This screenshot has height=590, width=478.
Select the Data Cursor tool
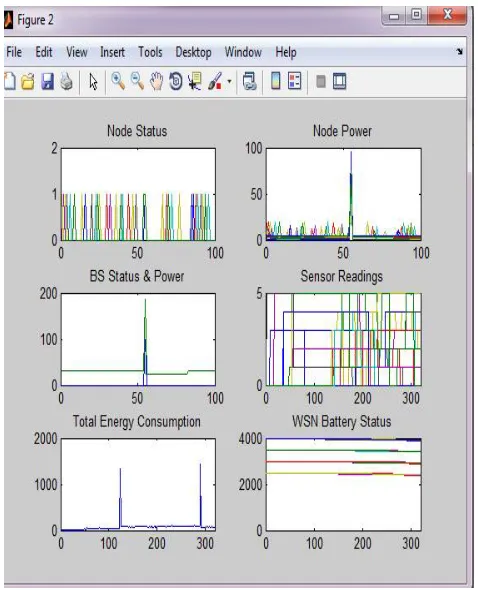[x=195, y=81]
